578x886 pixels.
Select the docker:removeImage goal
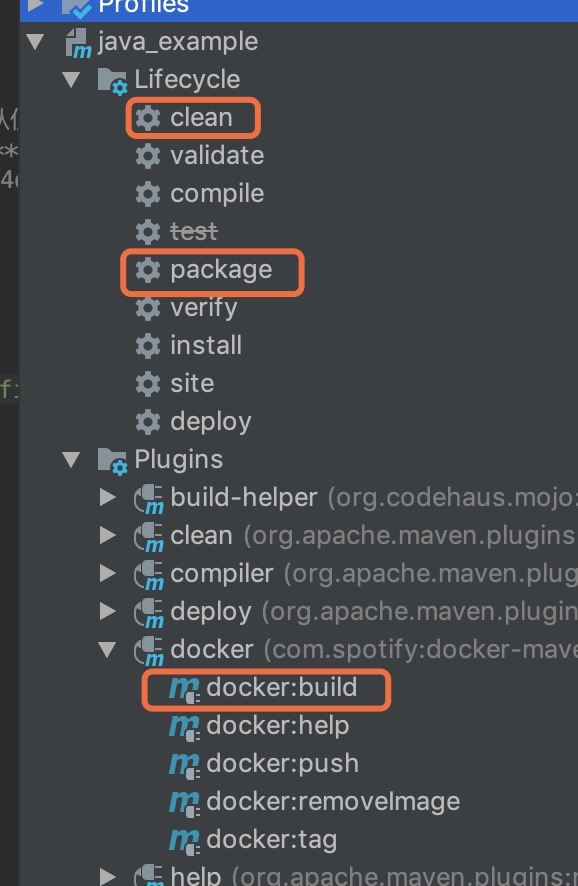pos(333,802)
